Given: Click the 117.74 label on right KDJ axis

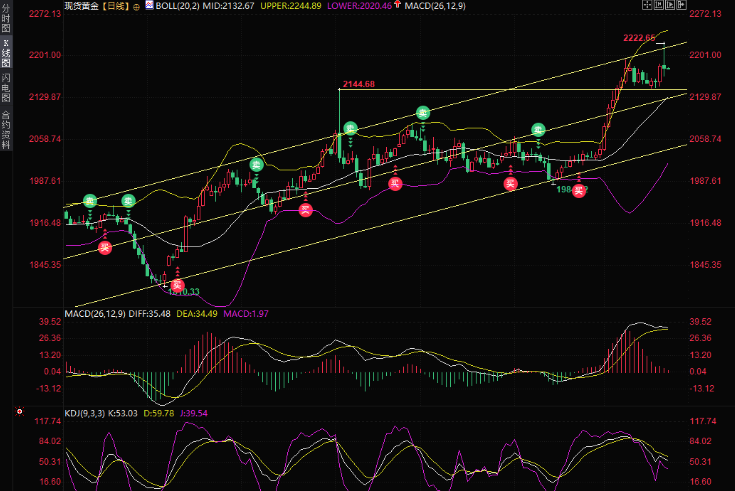Looking at the screenshot, I should click(703, 421).
